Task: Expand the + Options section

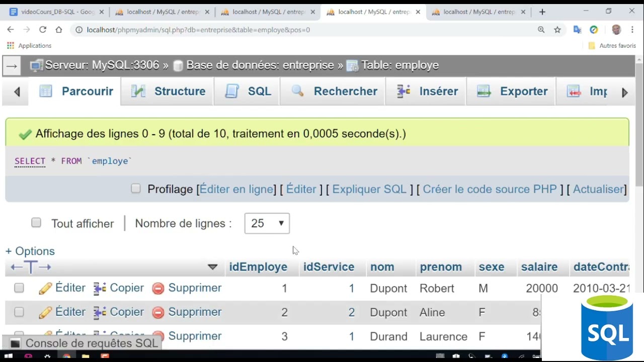Action: click(x=30, y=251)
